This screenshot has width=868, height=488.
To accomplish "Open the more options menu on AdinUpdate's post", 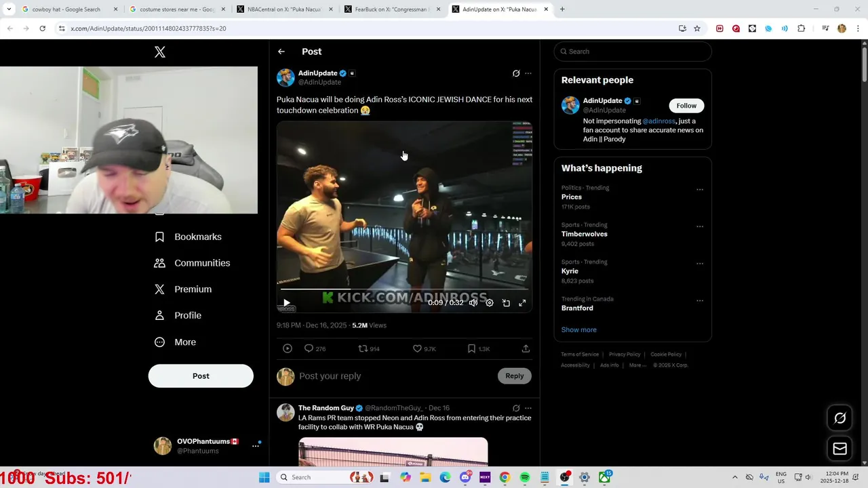I will (x=528, y=73).
